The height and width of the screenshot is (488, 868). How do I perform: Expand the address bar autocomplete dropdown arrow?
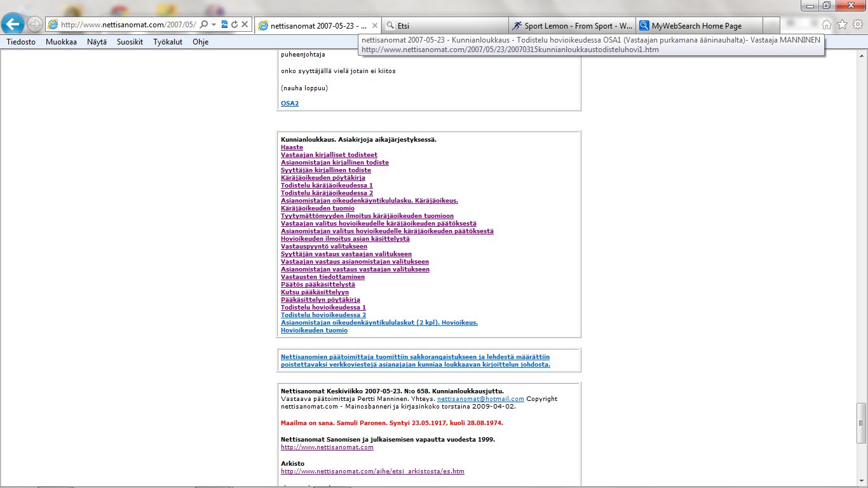click(x=214, y=25)
